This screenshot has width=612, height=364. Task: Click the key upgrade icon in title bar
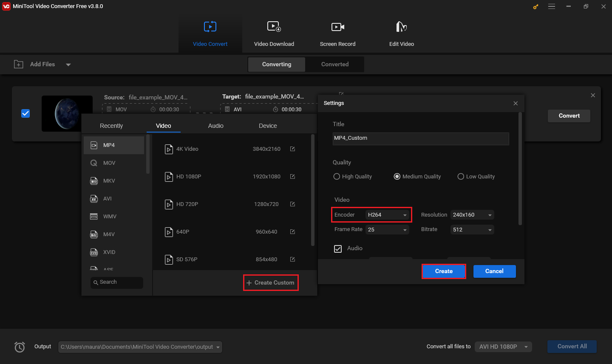tap(535, 6)
